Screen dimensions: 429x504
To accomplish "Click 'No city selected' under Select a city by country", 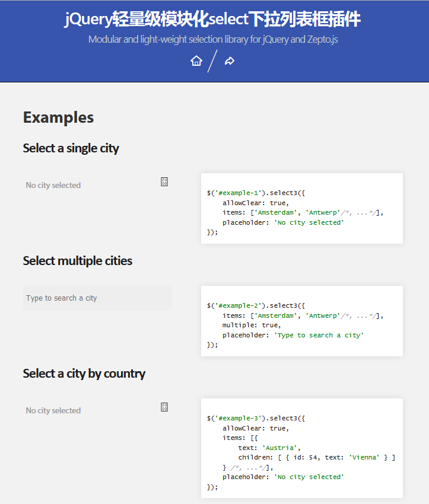I will [53, 411].
